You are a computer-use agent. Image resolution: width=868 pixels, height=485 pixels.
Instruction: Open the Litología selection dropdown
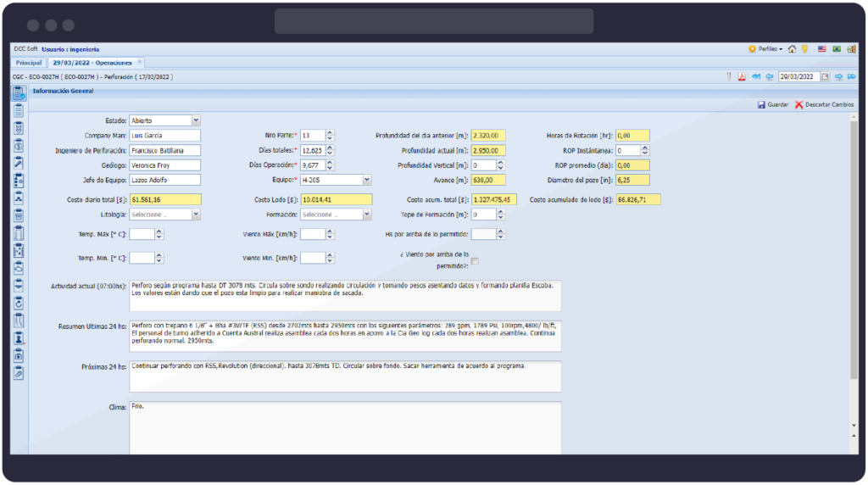tap(196, 215)
